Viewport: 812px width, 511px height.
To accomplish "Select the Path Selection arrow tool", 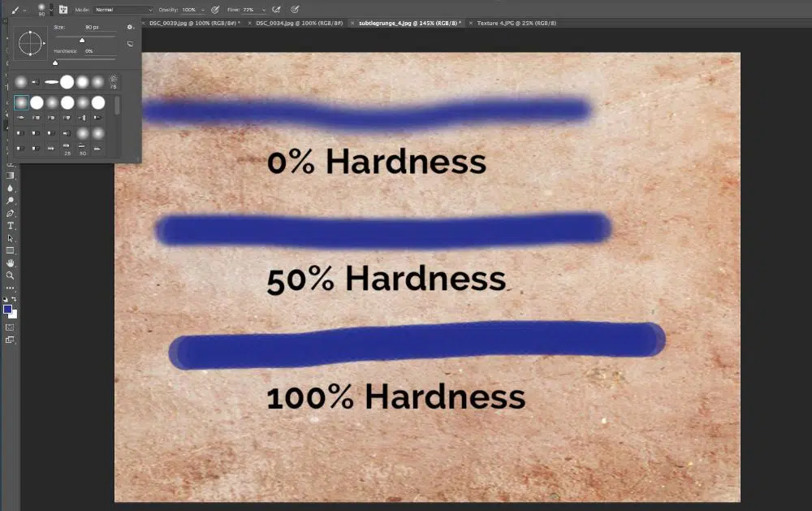I will (x=11, y=238).
